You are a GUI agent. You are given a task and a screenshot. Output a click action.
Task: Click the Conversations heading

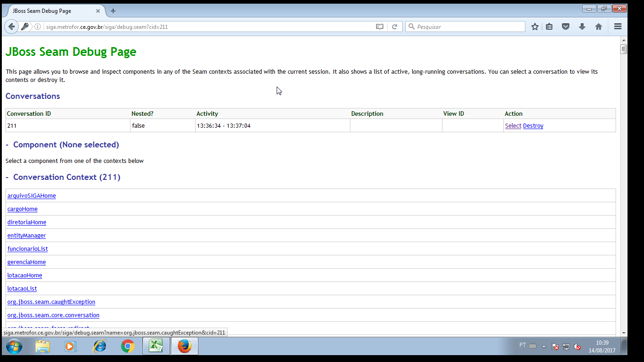coord(33,96)
